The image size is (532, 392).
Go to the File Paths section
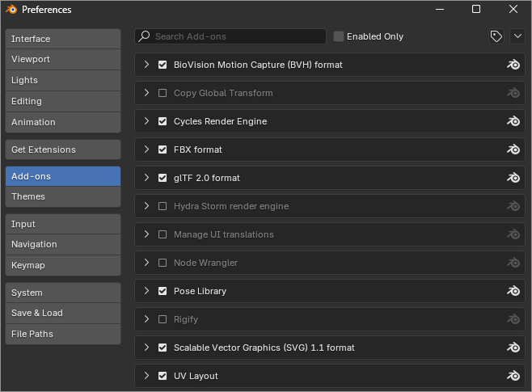63,334
